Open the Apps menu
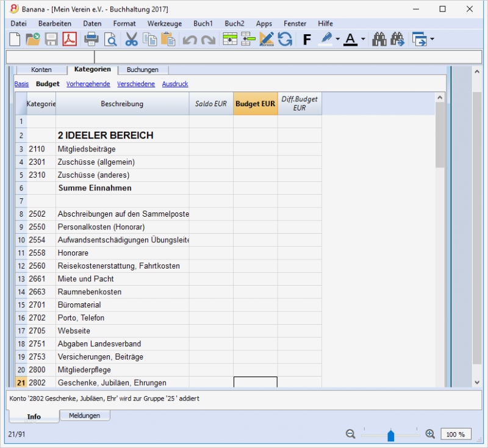Screen dimensions: 488x448 (264, 24)
